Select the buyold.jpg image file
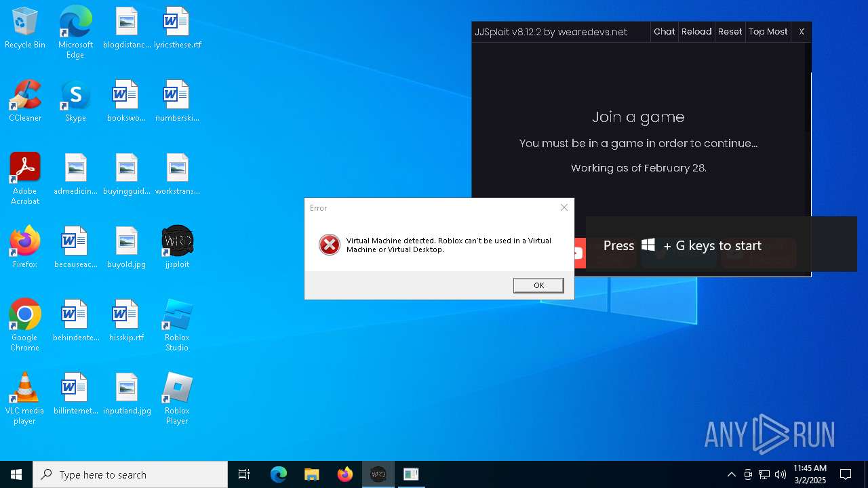 pos(127,248)
